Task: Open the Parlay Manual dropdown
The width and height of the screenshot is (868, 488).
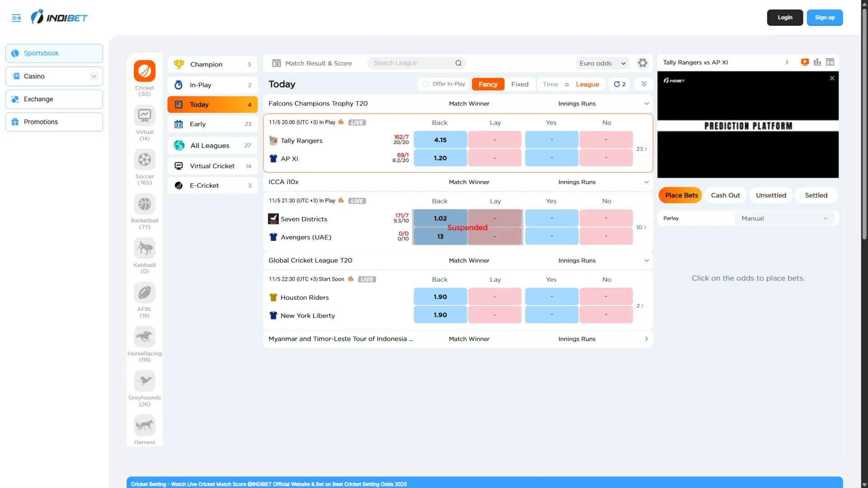Action: click(x=784, y=219)
